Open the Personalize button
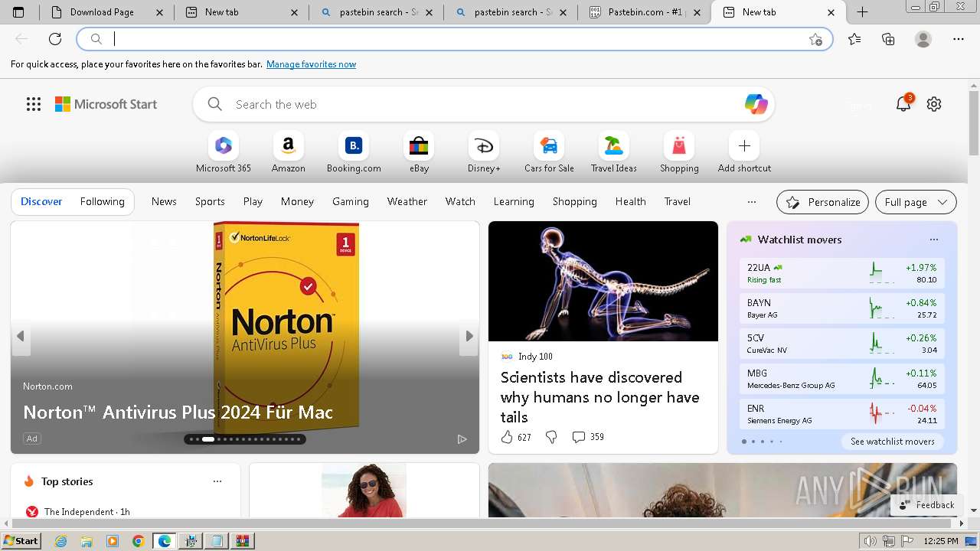The width and height of the screenshot is (980, 551). (x=822, y=202)
